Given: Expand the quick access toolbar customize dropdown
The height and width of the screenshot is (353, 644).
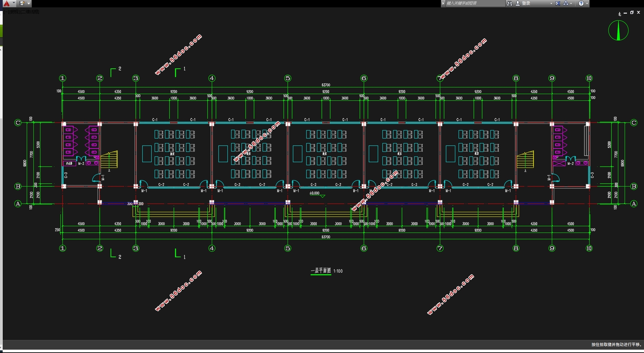Looking at the screenshot, I should [29, 3].
